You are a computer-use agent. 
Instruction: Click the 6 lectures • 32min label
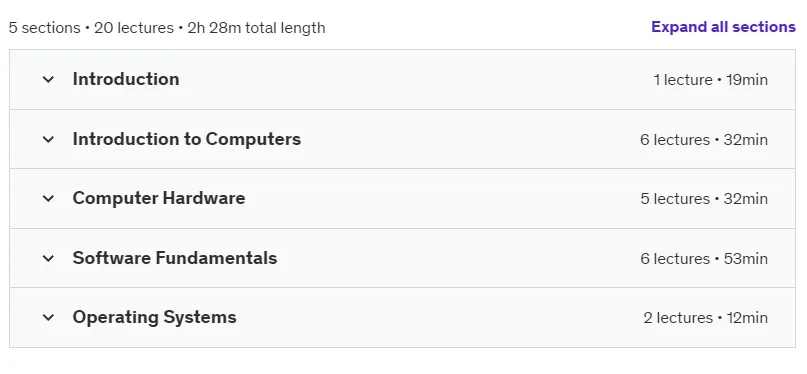click(704, 139)
